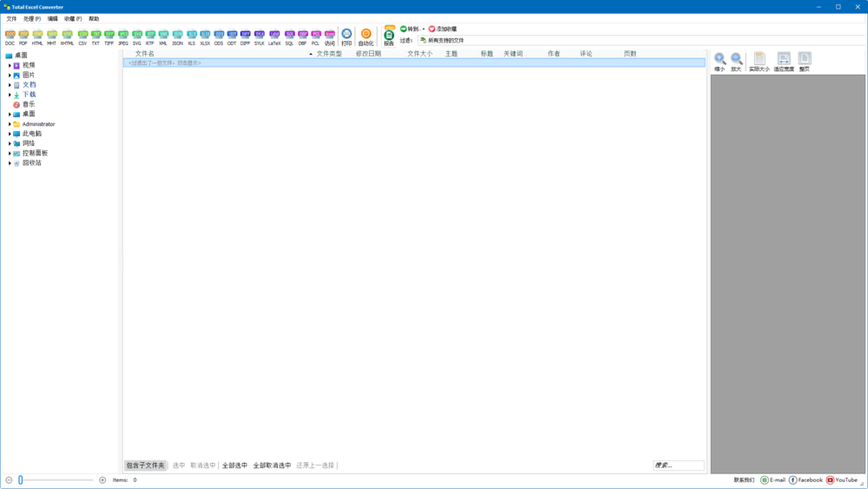The height and width of the screenshot is (489, 868).
Task: Expand the 图片 tree node arrow
Action: [10, 75]
